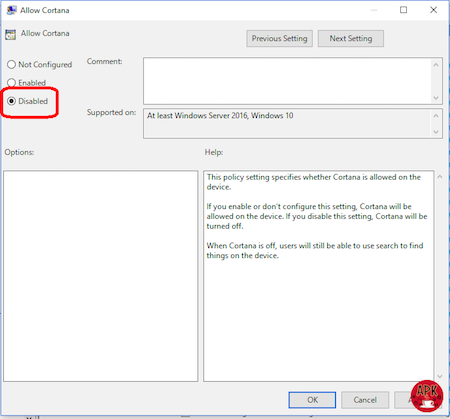Screen dimensions: 450x419
Task: Confirm with the OK button
Action: [x=312, y=400]
